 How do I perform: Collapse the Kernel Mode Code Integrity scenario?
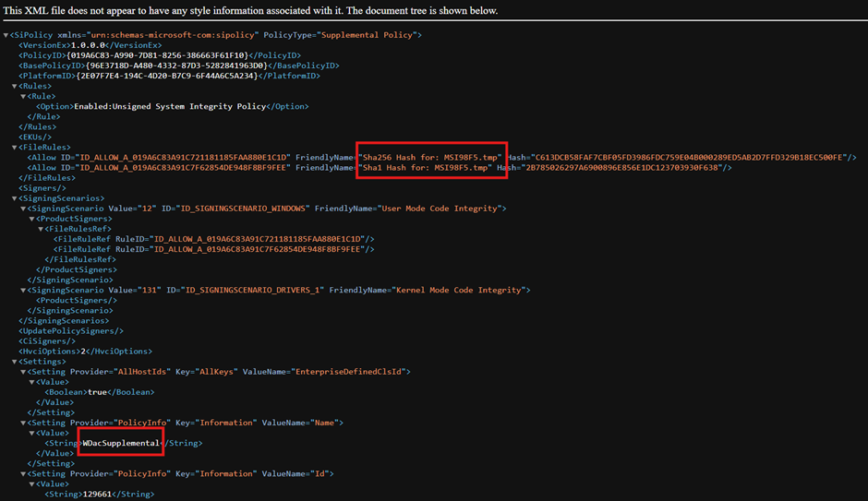(24, 290)
